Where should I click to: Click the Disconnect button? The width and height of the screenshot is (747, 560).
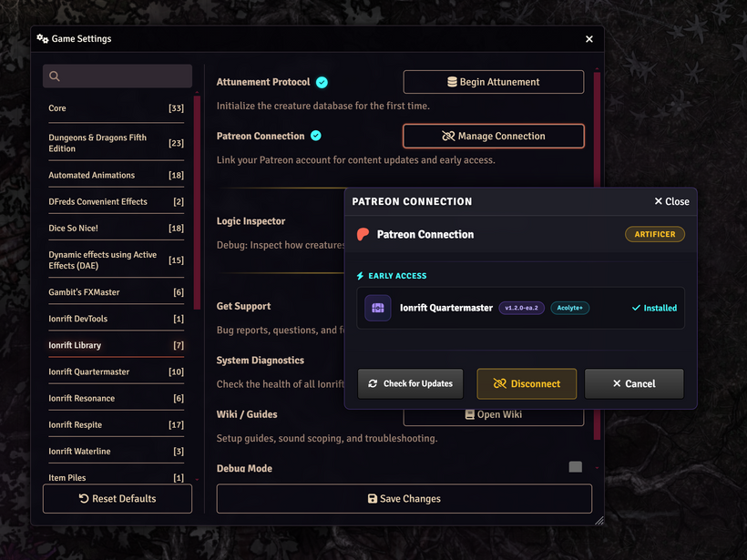tap(526, 383)
